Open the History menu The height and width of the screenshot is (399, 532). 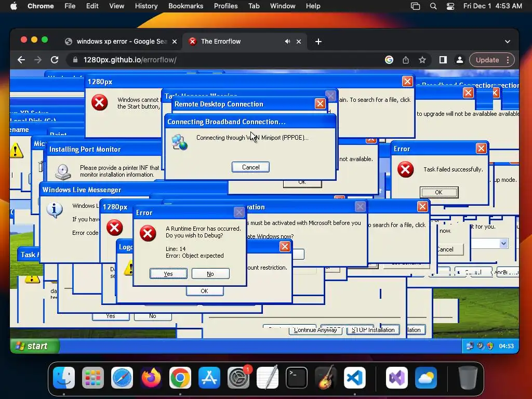coord(146,6)
